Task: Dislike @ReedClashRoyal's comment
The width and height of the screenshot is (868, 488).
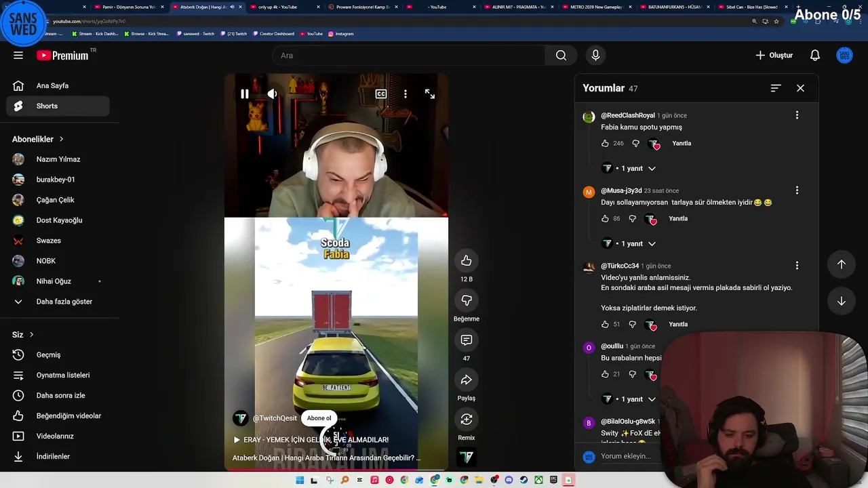Action: pyautogui.click(x=635, y=144)
